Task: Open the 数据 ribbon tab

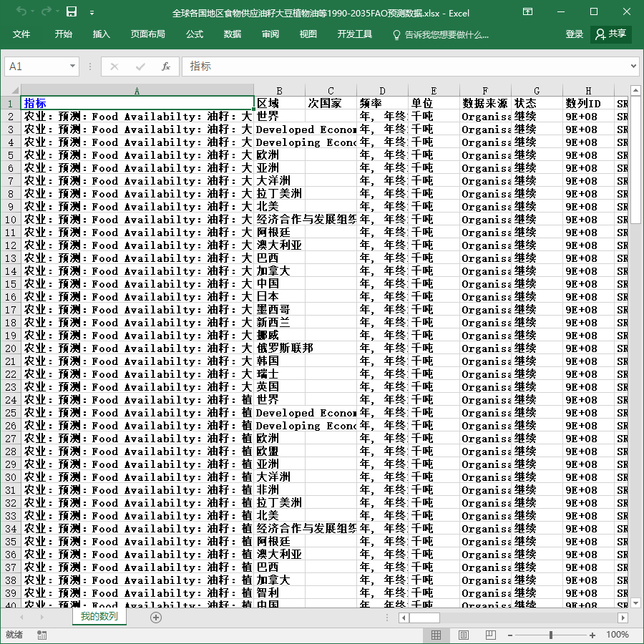Action: 232,34
